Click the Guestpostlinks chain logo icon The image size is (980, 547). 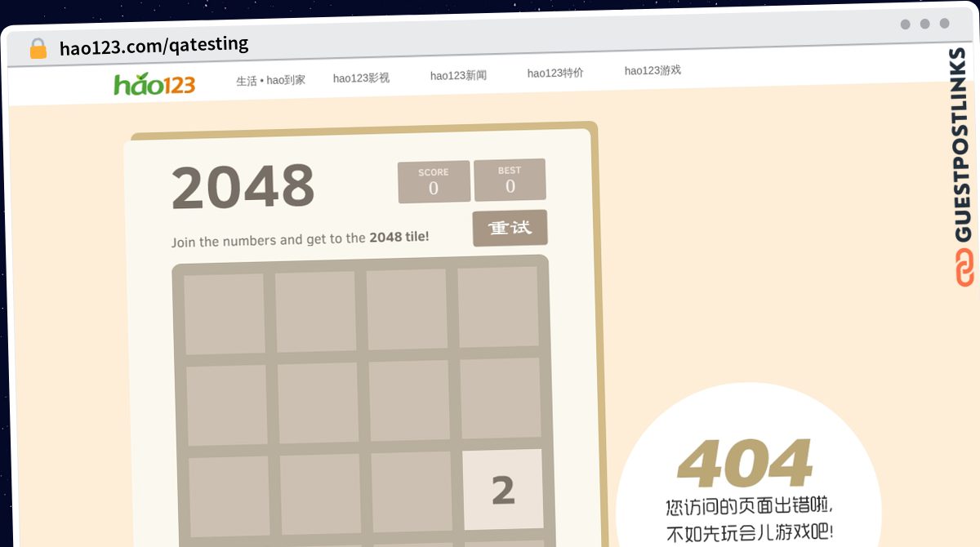coord(964,268)
